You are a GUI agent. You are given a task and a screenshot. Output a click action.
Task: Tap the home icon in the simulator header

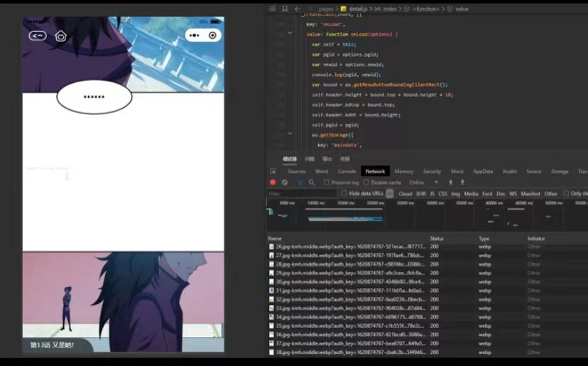click(x=61, y=36)
